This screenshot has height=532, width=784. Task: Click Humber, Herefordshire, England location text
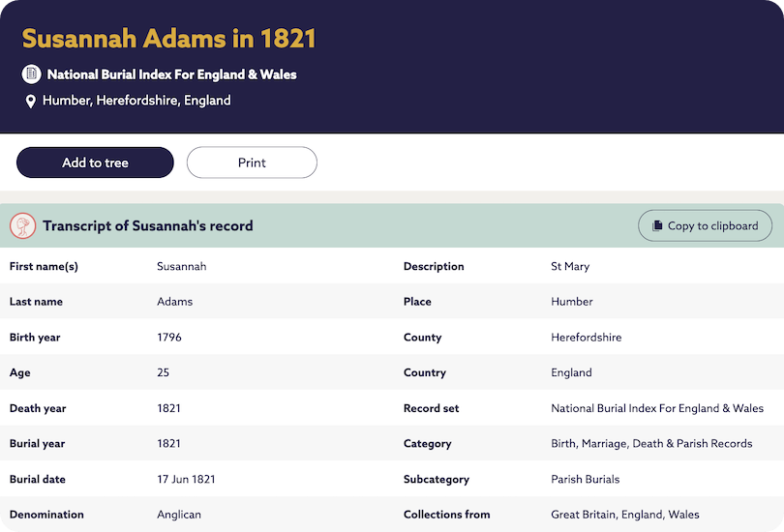point(136,101)
